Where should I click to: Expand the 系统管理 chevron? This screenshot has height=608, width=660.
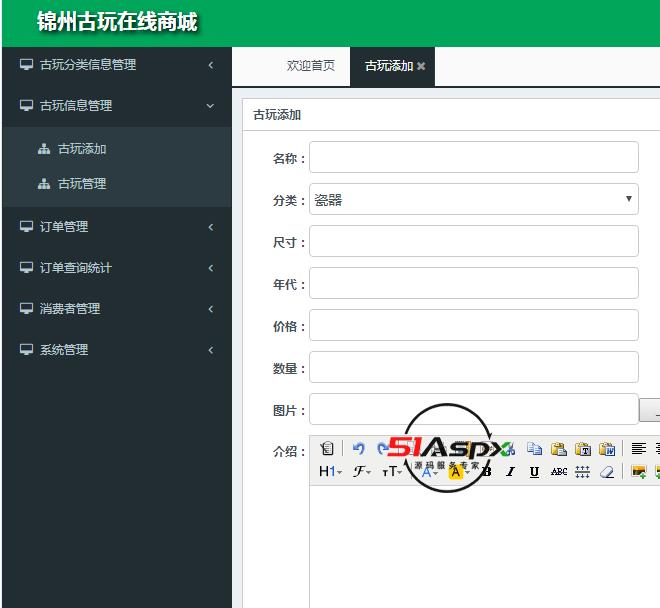click(211, 350)
